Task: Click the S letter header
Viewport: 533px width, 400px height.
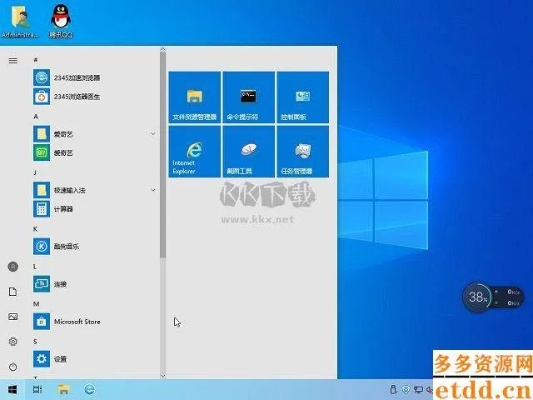Action: 35,341
